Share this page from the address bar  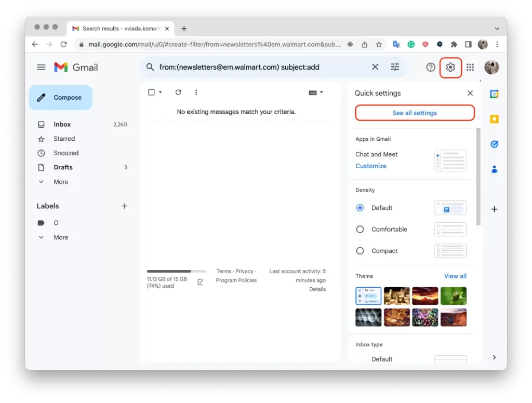pos(364,45)
